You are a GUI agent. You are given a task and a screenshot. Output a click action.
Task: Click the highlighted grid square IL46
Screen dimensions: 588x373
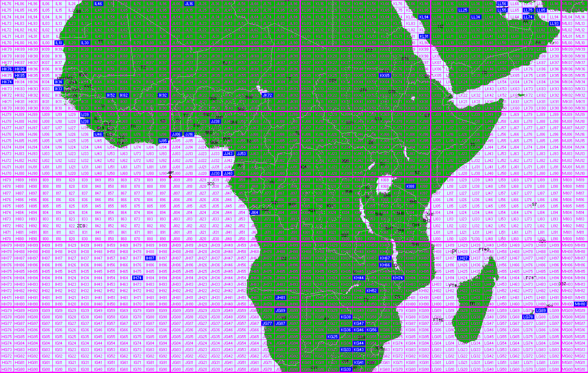(x=98, y=3)
